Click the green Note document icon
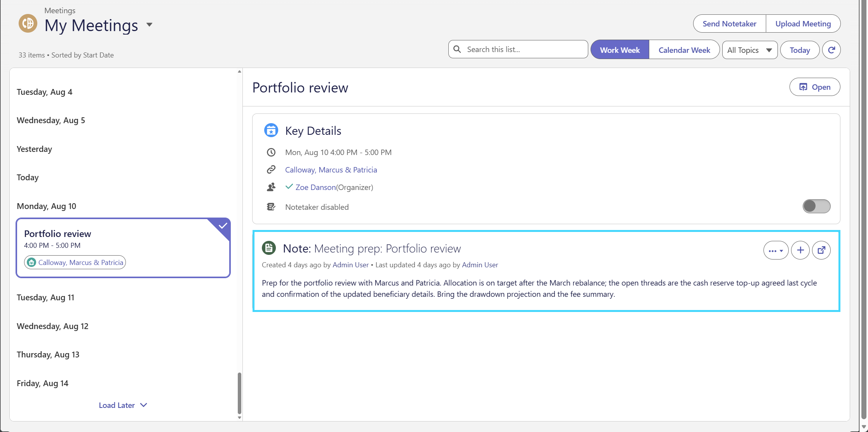The image size is (868, 432). click(269, 248)
